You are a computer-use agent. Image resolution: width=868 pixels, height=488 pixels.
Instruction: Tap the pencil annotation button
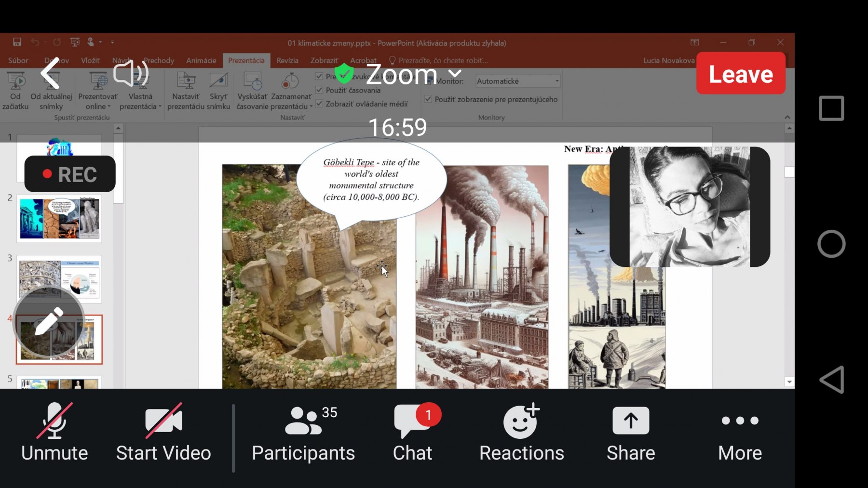click(x=49, y=321)
